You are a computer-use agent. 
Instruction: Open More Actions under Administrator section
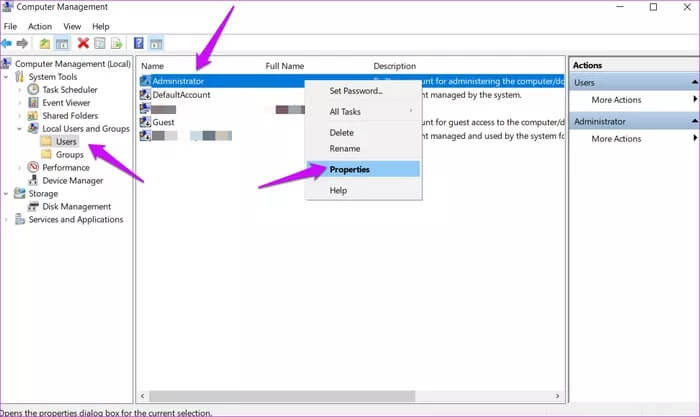tap(616, 138)
